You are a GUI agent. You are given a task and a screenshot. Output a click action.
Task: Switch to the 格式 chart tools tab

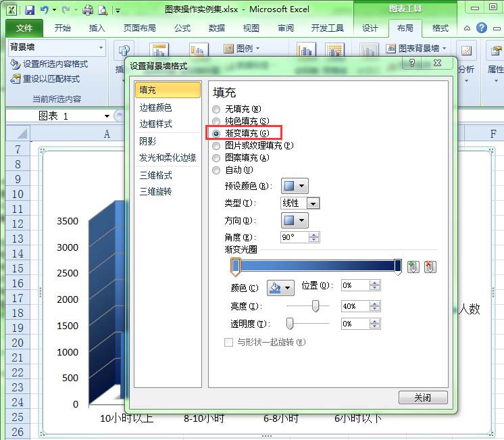click(440, 28)
